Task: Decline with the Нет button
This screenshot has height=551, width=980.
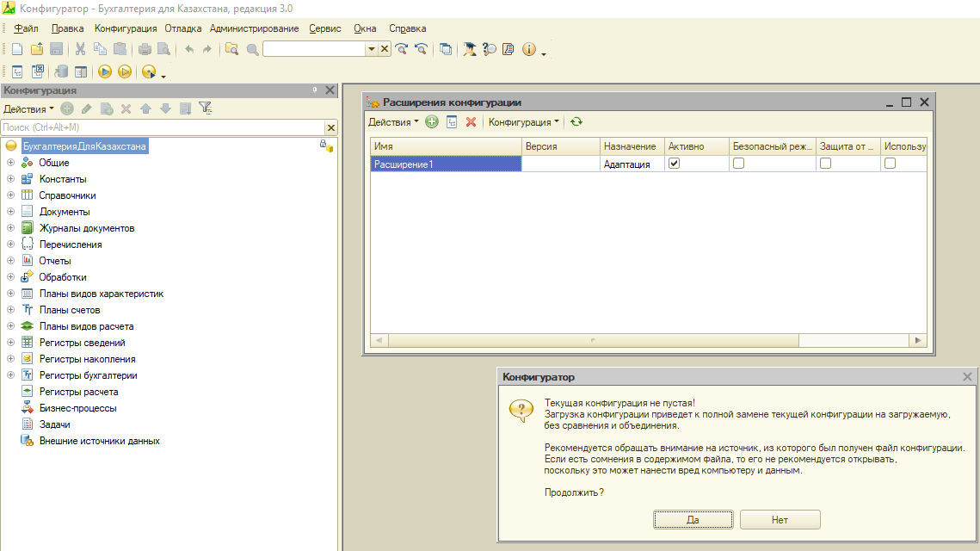Action: click(x=780, y=520)
